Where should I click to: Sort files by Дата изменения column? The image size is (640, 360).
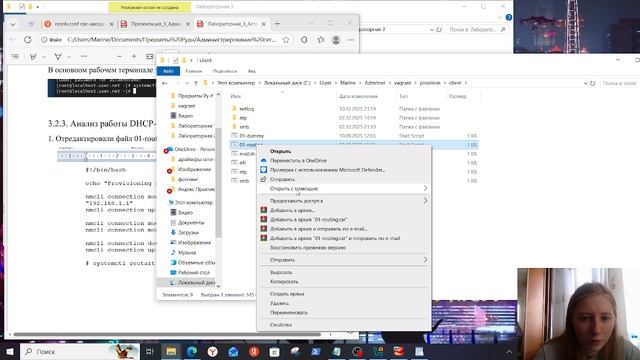pyautogui.click(x=358, y=96)
